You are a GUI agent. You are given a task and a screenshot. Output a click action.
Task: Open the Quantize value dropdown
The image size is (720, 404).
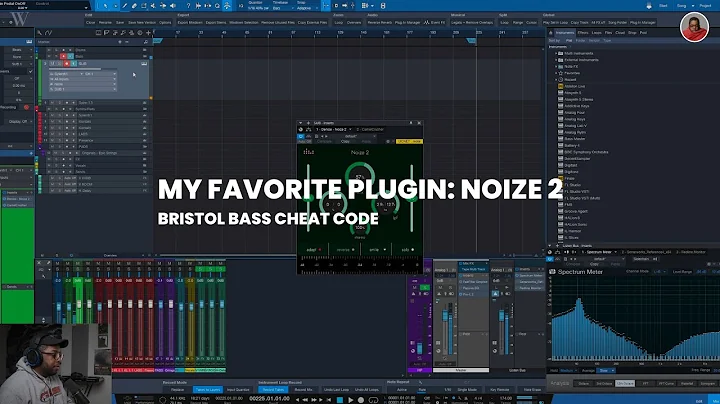[x=258, y=8]
